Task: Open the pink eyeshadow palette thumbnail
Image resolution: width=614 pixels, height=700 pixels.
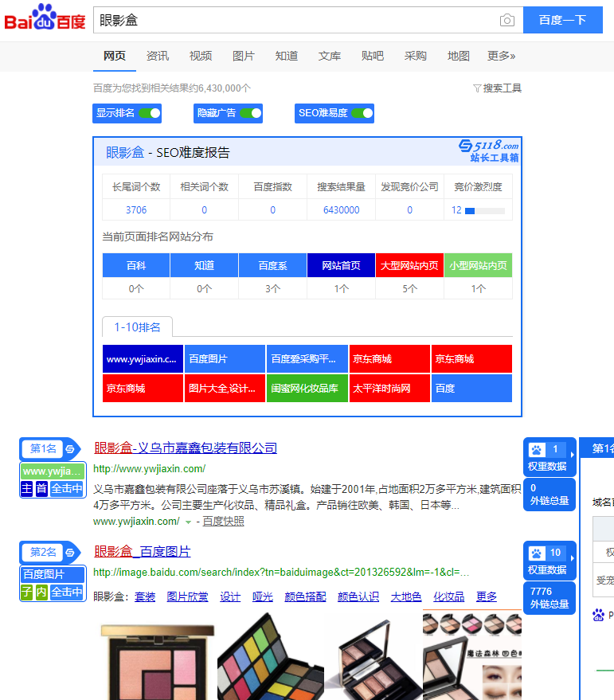Action: coord(157,662)
